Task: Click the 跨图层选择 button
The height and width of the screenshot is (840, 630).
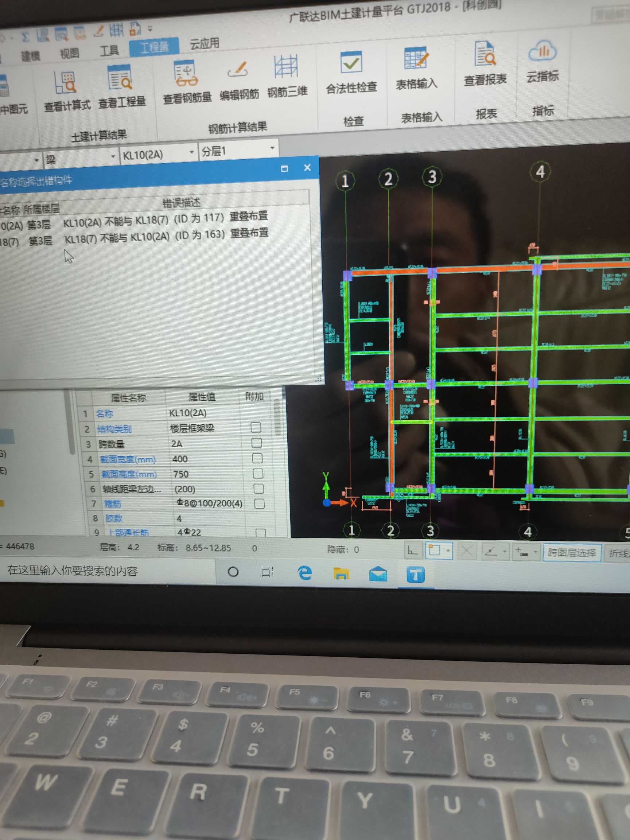Action: (x=572, y=553)
